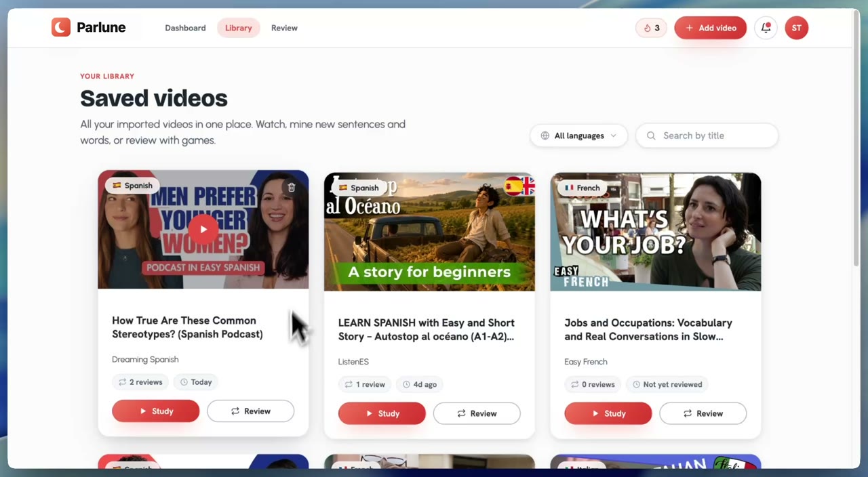Study the Dreaming Spanish podcast video

tap(156, 411)
